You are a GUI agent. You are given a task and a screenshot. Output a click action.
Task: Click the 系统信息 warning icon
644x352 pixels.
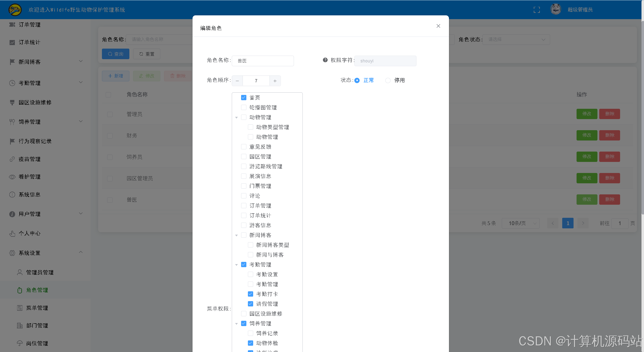click(12, 195)
